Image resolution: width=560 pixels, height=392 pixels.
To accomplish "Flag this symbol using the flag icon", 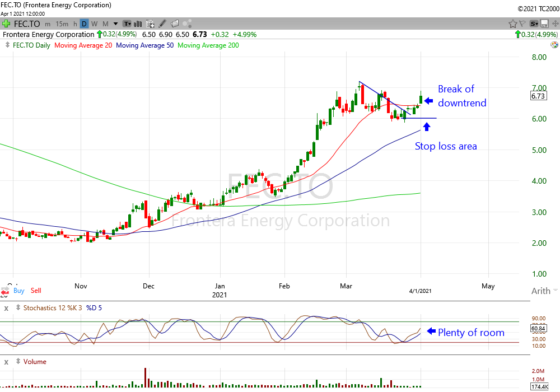I will tap(522, 24).
